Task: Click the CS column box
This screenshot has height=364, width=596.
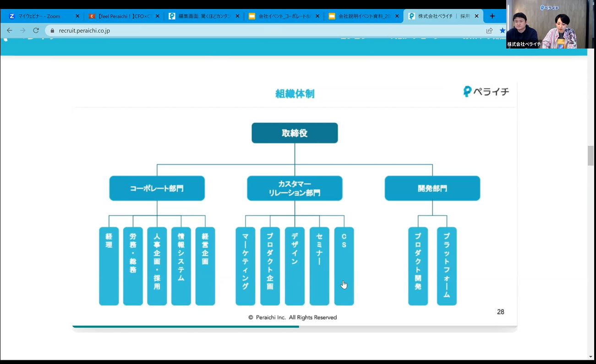Action: tap(344, 266)
